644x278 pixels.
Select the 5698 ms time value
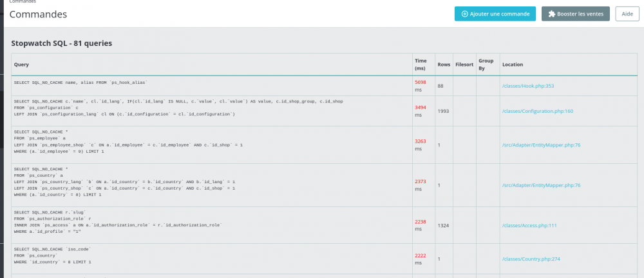pyautogui.click(x=420, y=86)
